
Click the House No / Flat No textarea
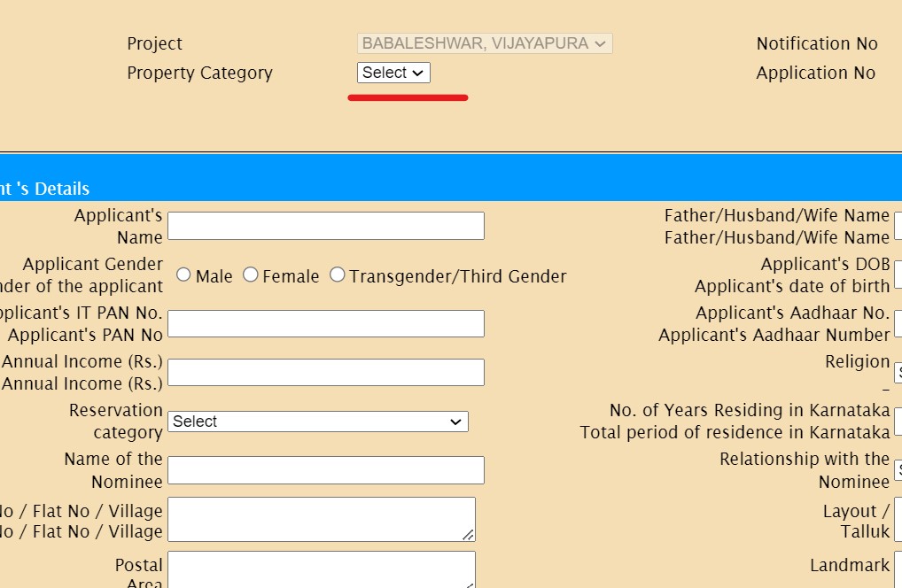click(x=321, y=519)
